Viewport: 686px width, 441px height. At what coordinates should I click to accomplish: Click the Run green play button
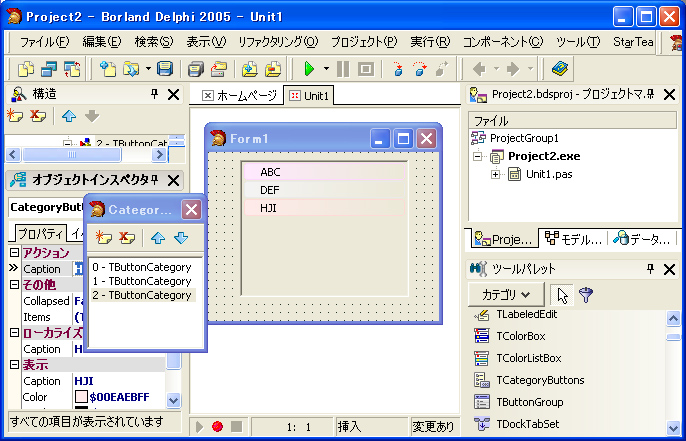click(x=309, y=69)
